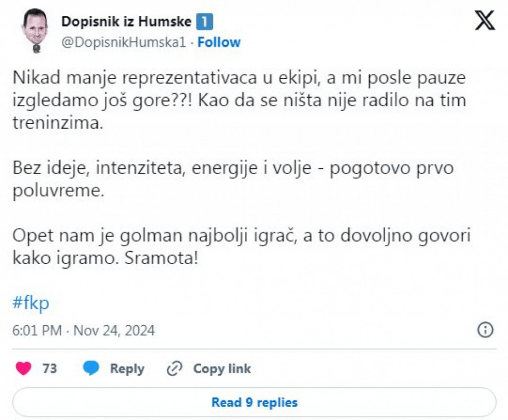Follow the @DopisnikHumska1 account

(219, 42)
